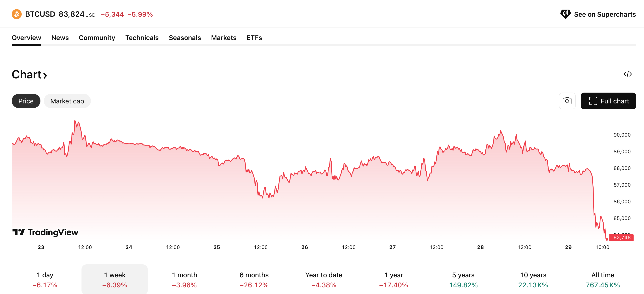Open the Chart section heading
This screenshot has width=644, height=294.
pyautogui.click(x=29, y=75)
